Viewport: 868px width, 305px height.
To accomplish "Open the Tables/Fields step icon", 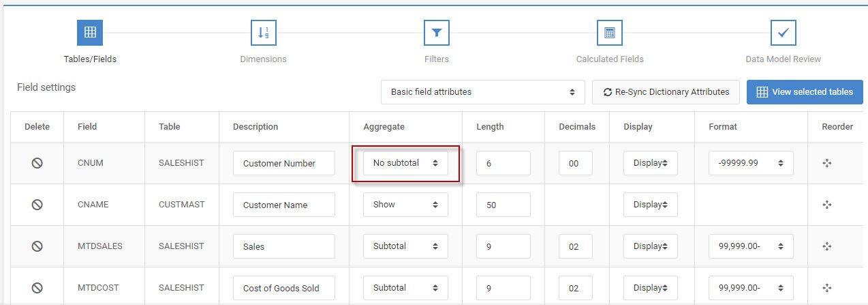I will click(90, 33).
